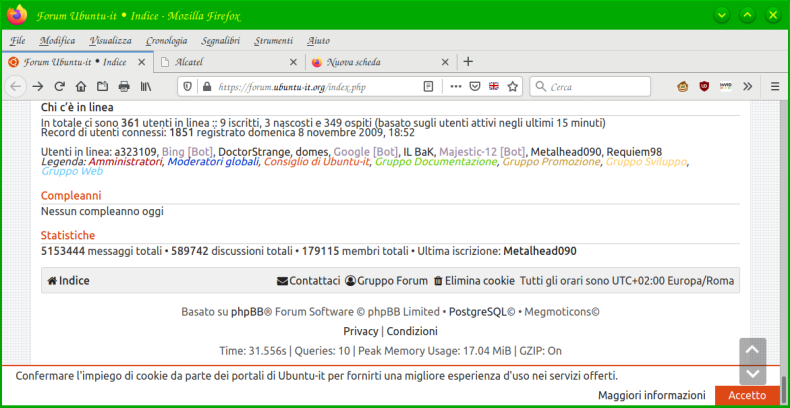Open the Consiglio di Ubuntu-it legend link
This screenshot has width=790, height=408.
pyautogui.click(x=317, y=162)
